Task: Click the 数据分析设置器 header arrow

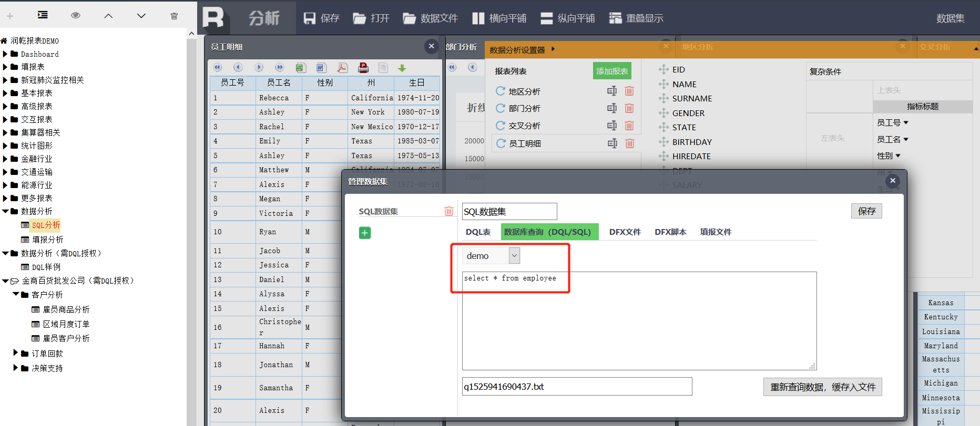Action: point(553,49)
